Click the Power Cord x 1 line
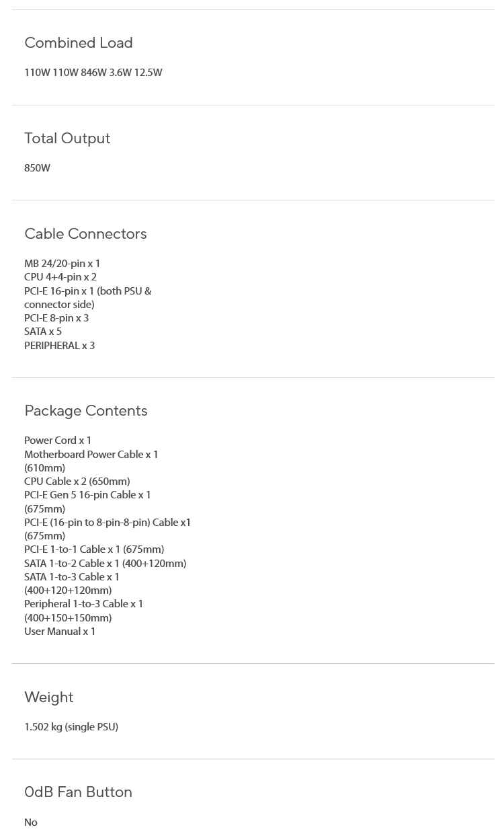 (58, 441)
